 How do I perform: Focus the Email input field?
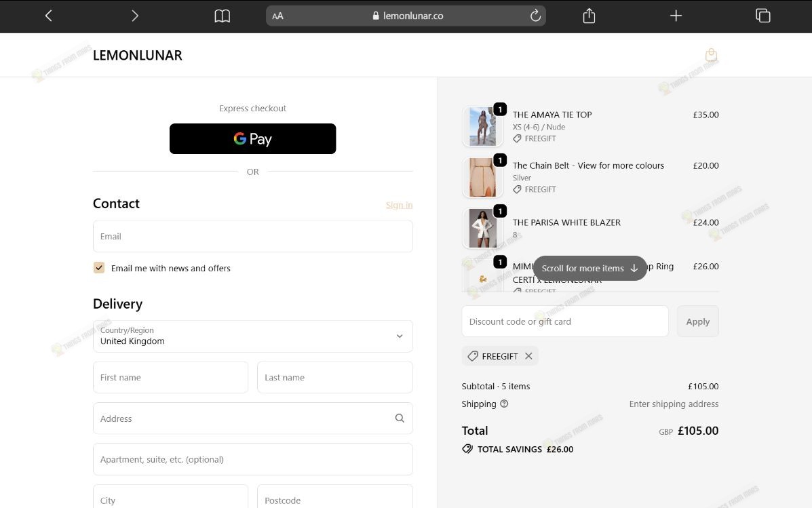pyautogui.click(x=253, y=236)
